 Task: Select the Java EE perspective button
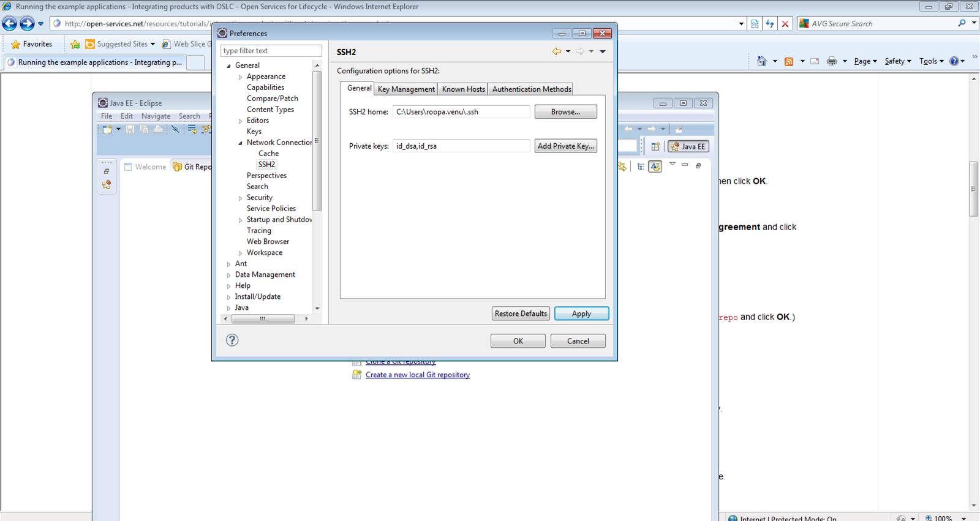tap(688, 146)
